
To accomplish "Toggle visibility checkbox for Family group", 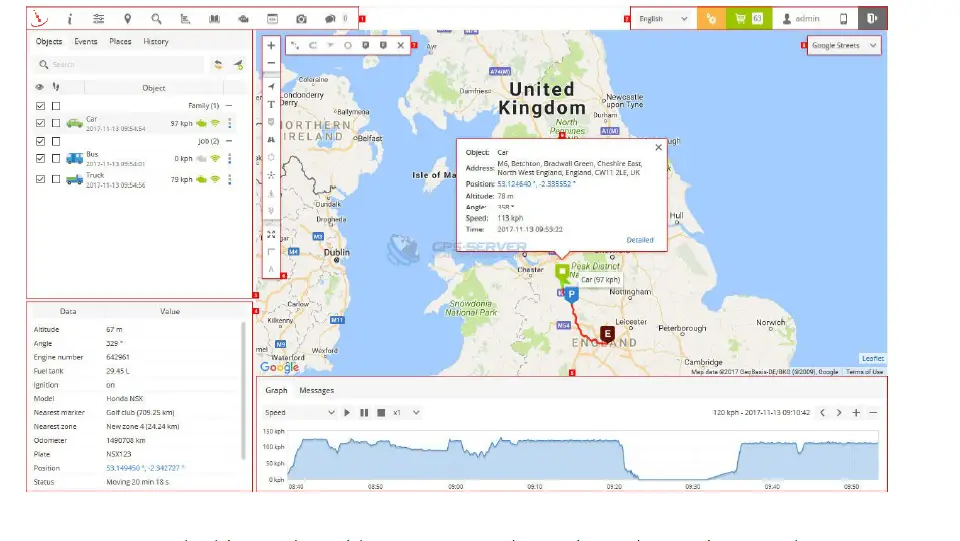I will 40,106.
